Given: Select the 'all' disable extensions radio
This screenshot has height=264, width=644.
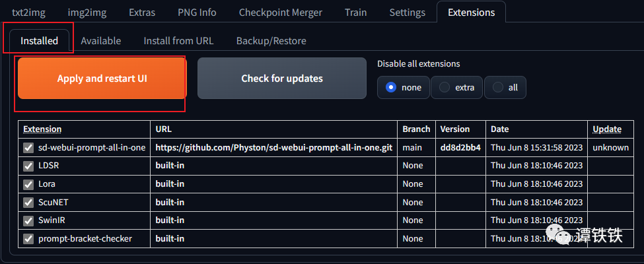Looking at the screenshot, I should pyautogui.click(x=505, y=88).
